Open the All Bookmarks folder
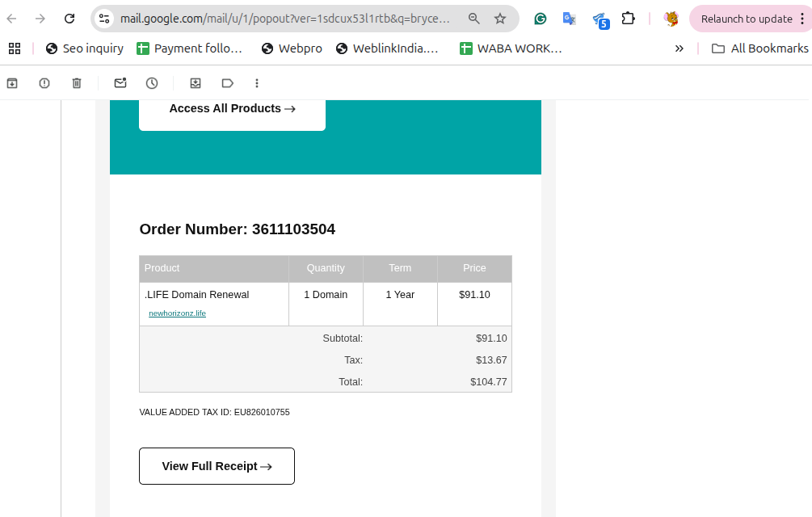The height and width of the screenshot is (517, 812). pyautogui.click(x=759, y=48)
